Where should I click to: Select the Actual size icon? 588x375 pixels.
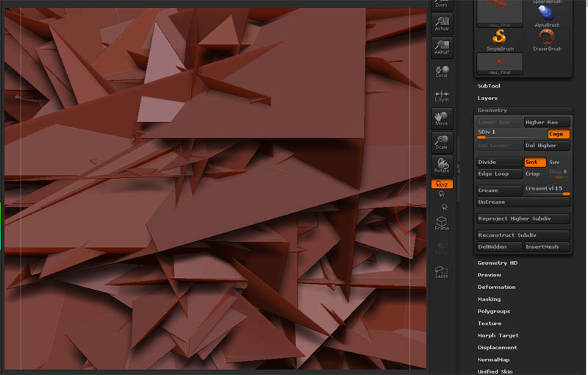coord(442,24)
